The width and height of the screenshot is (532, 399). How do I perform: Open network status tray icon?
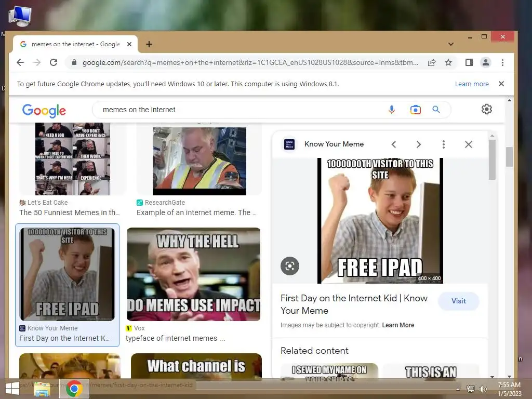(x=470, y=389)
